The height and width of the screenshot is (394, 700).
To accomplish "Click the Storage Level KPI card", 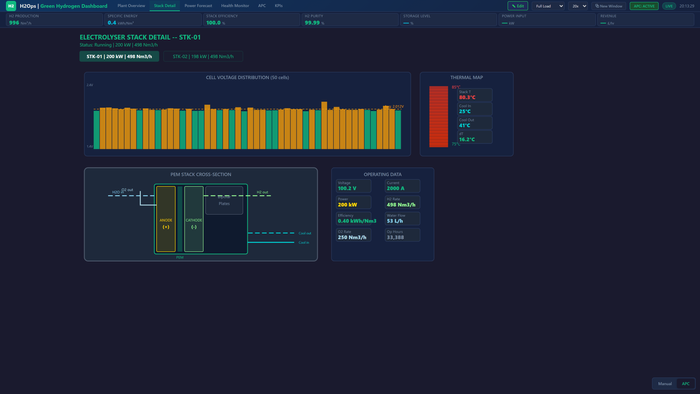I will pos(449,20).
